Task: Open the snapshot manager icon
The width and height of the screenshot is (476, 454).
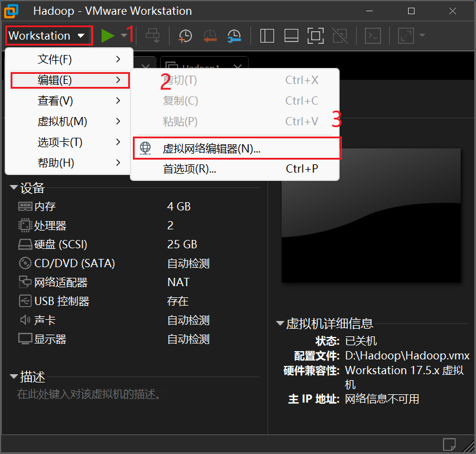Action: tap(234, 36)
